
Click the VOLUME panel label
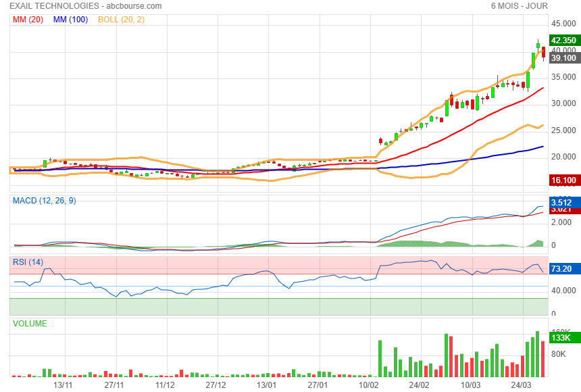30,324
